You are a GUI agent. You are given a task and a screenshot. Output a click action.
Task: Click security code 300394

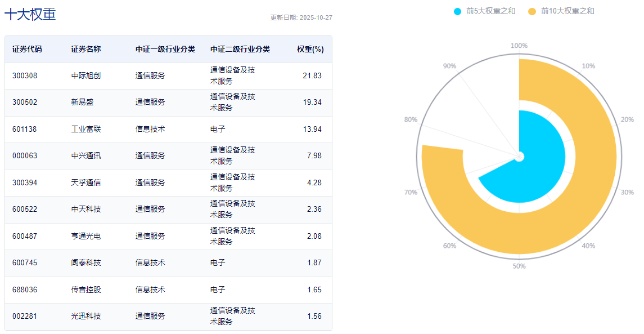25,182
